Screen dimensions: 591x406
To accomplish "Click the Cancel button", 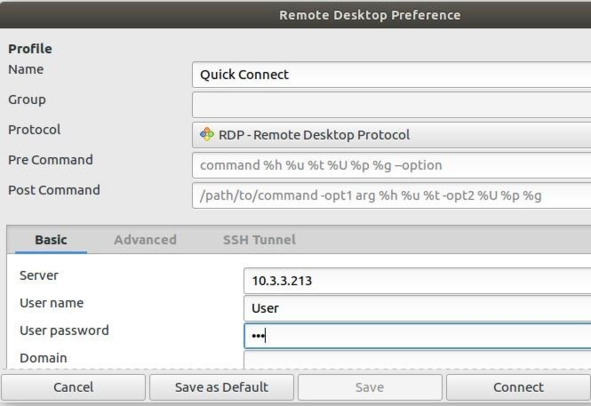I will coord(73,387).
